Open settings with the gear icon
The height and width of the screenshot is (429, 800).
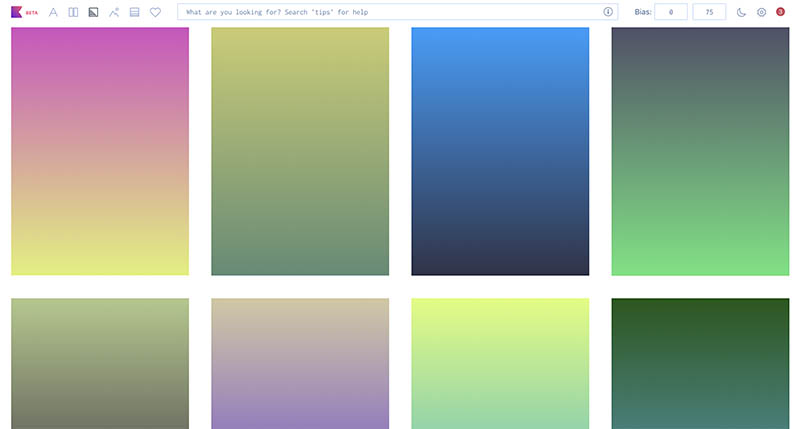point(761,12)
